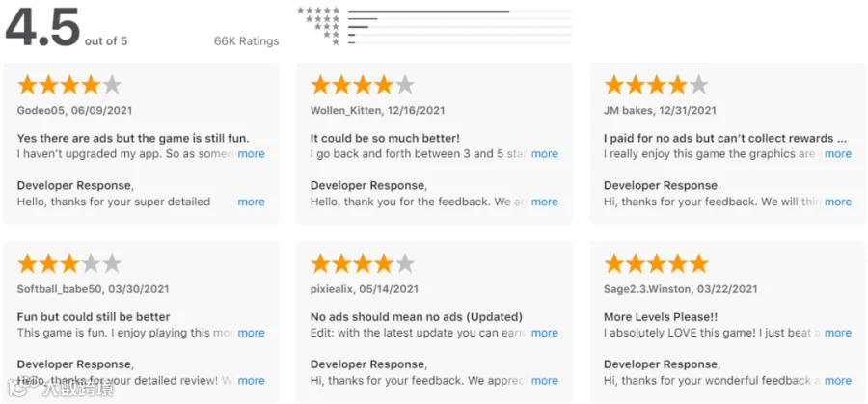Click three-star rating on Softball_babe50's review

pos(69,264)
